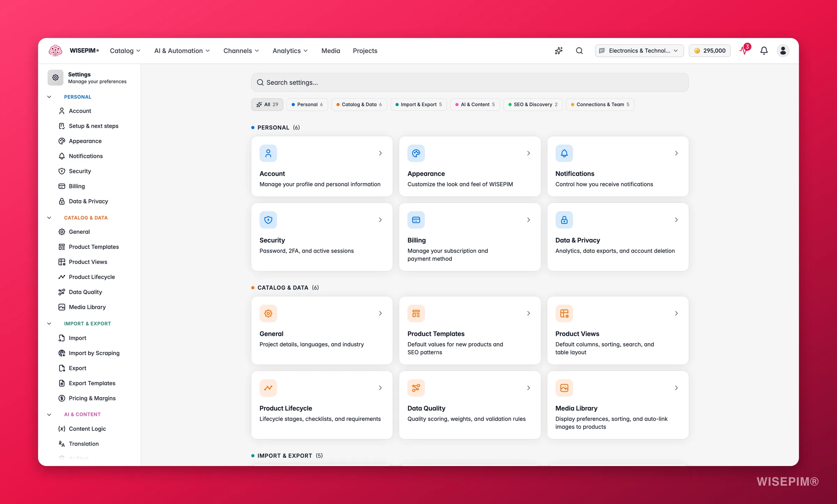Click the Content Logic (x) icon
This screenshot has height=504, width=837.
tap(62, 429)
